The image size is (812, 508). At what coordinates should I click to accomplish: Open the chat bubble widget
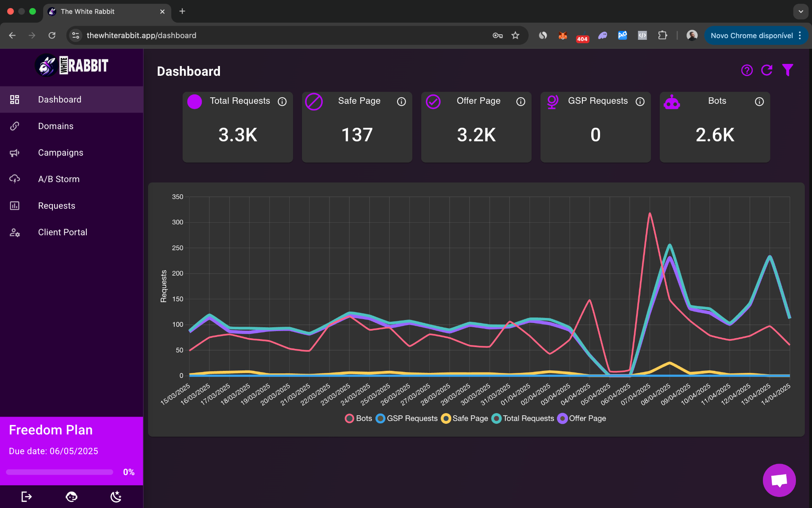[779, 480]
